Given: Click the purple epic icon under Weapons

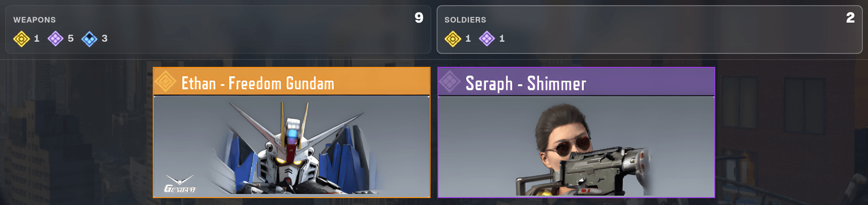Looking at the screenshot, I should point(55,39).
